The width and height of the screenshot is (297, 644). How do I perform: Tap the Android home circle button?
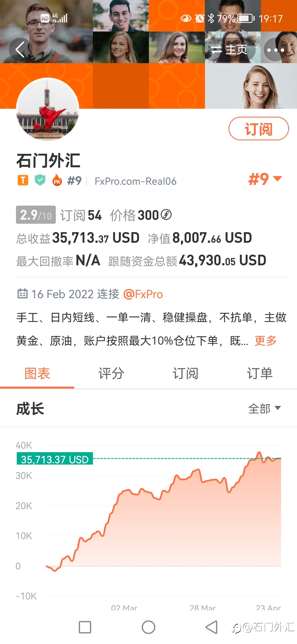tap(148, 627)
